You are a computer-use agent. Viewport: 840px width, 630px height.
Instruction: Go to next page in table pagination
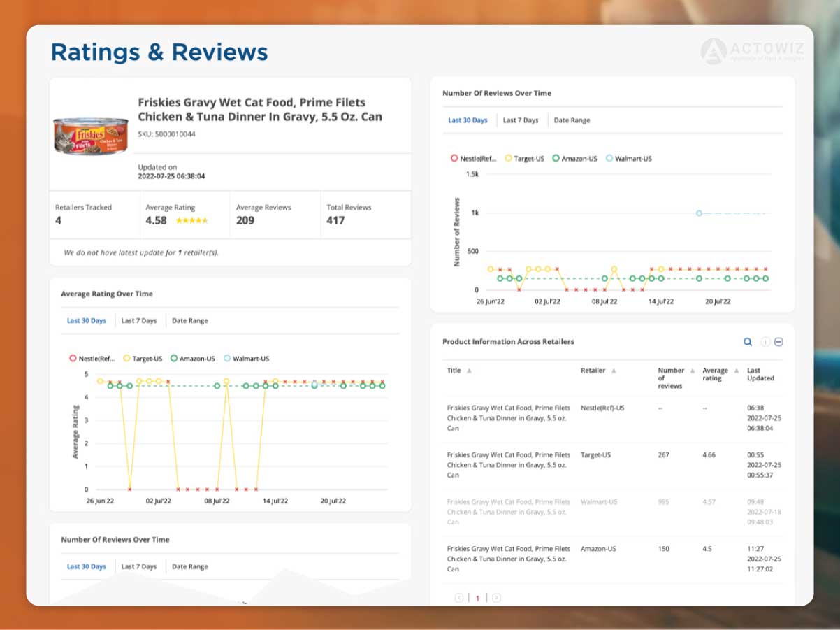pyautogui.click(x=496, y=598)
